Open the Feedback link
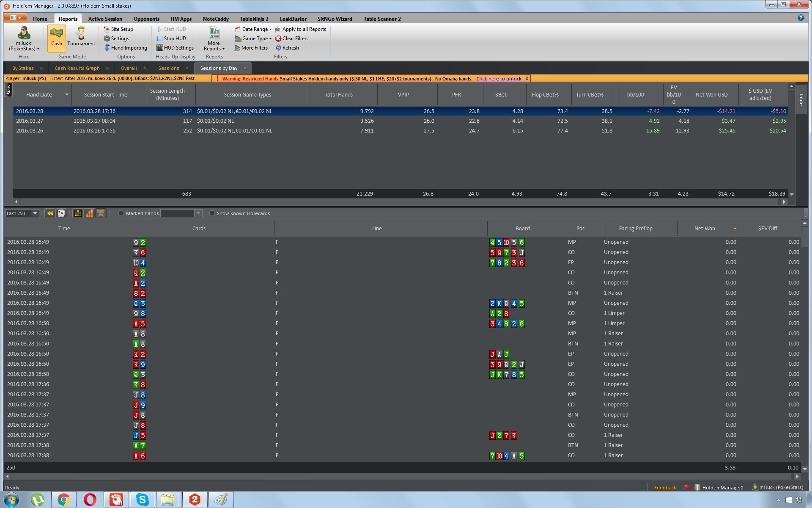Image resolution: width=812 pixels, height=508 pixels. point(665,488)
